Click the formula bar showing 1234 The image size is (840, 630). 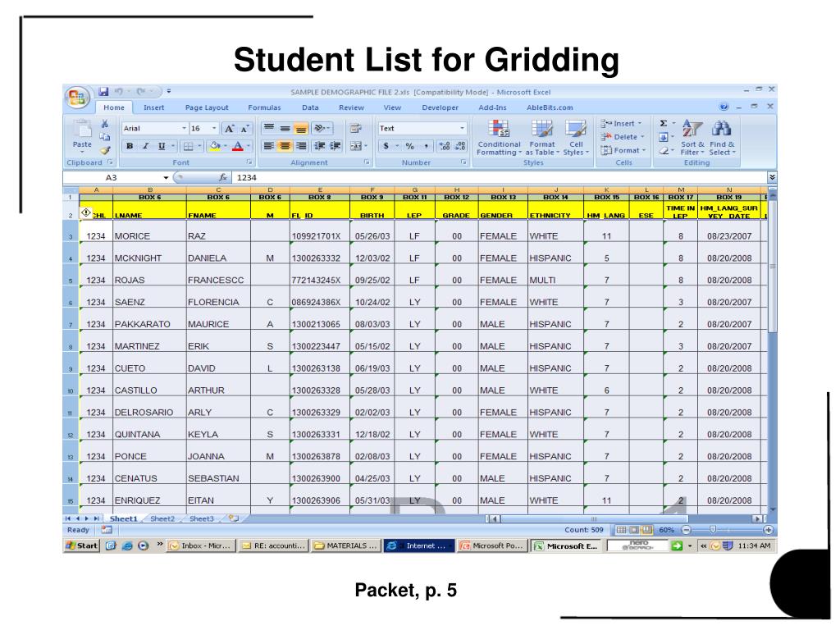500,177
